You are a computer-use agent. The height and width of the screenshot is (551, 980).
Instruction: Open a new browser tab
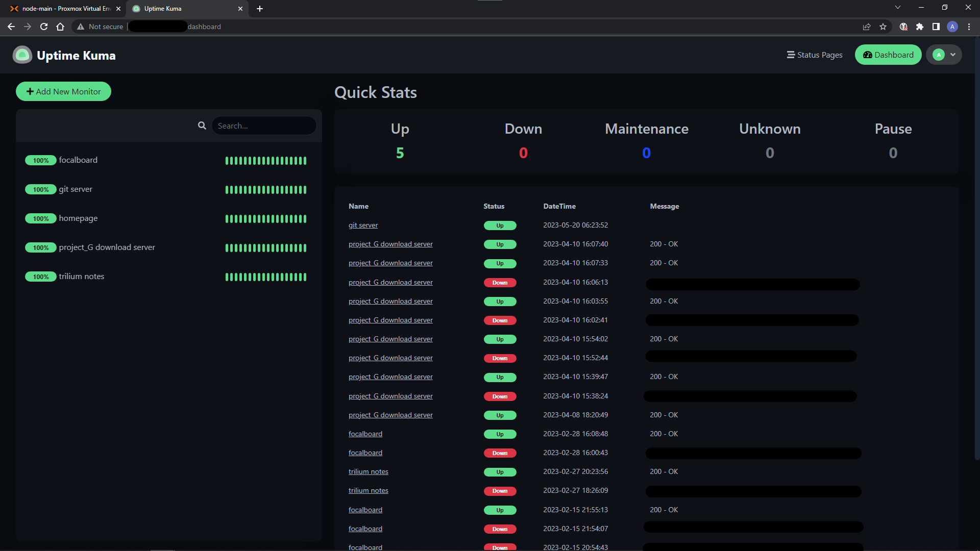point(260,9)
